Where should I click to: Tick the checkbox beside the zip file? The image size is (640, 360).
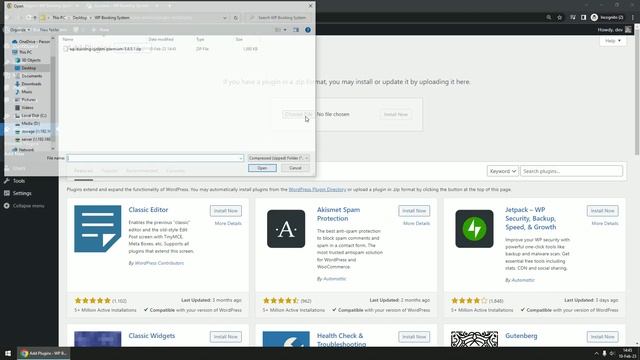(x=66, y=49)
